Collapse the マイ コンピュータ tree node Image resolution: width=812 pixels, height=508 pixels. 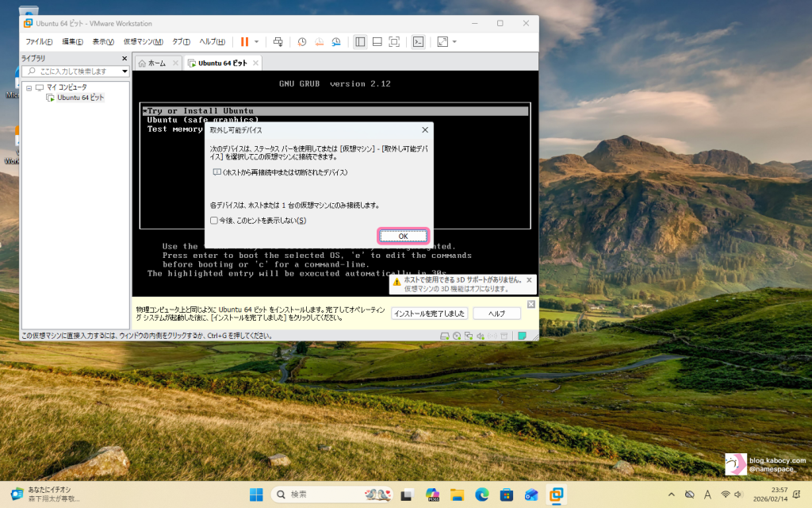(29, 87)
